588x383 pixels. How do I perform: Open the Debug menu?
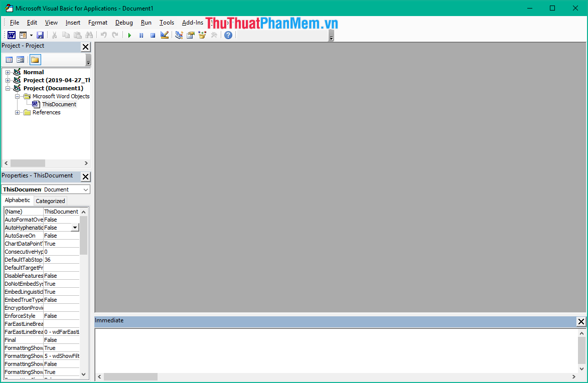pyautogui.click(x=124, y=23)
